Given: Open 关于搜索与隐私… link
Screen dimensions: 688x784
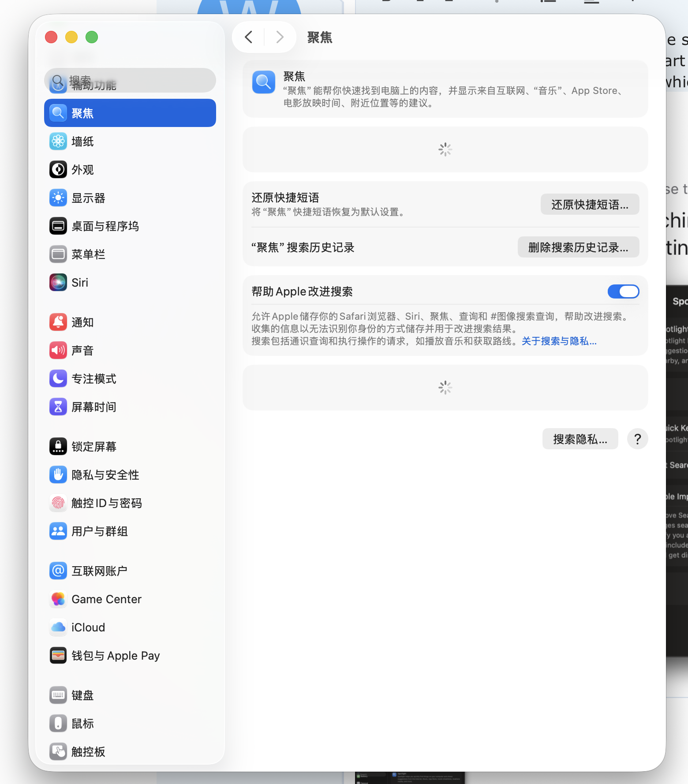Looking at the screenshot, I should point(559,341).
